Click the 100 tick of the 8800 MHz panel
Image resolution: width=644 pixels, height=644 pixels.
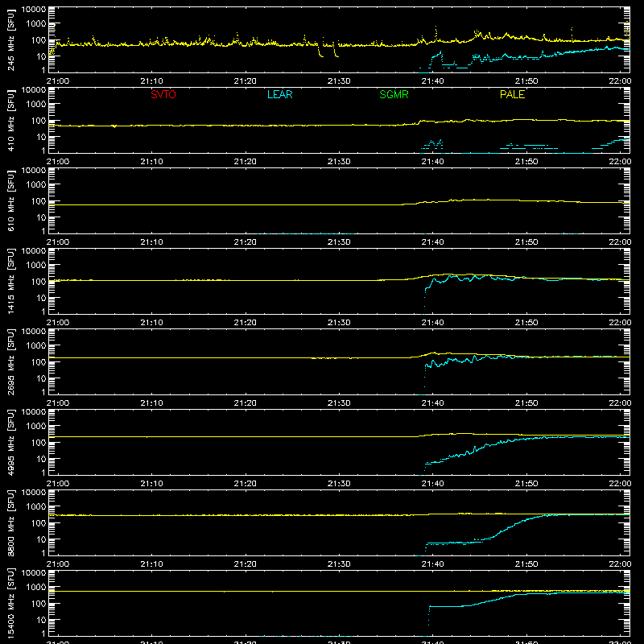39,523
